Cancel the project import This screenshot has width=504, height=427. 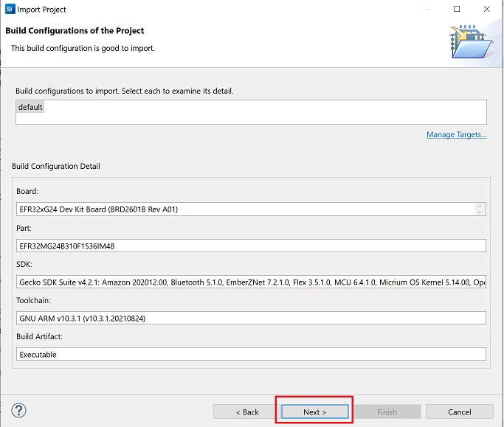tap(459, 412)
